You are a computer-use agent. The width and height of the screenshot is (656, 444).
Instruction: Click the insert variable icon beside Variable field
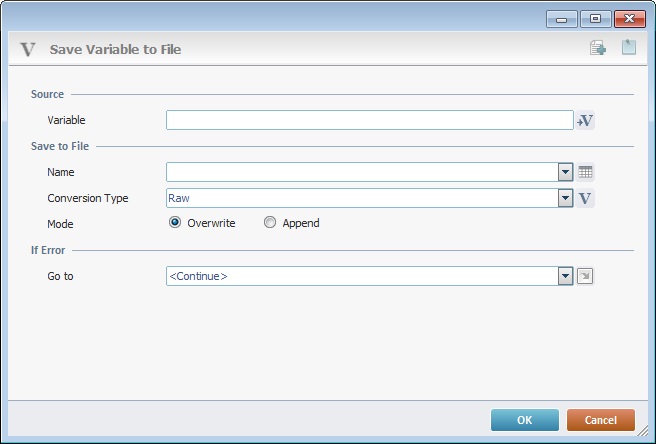point(585,121)
